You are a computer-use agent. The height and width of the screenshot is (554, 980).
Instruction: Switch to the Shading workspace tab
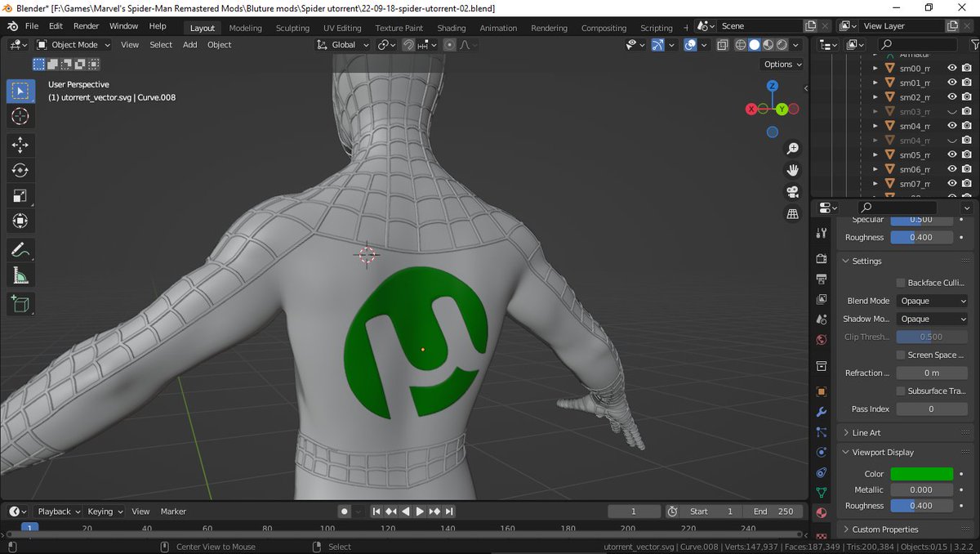point(451,28)
